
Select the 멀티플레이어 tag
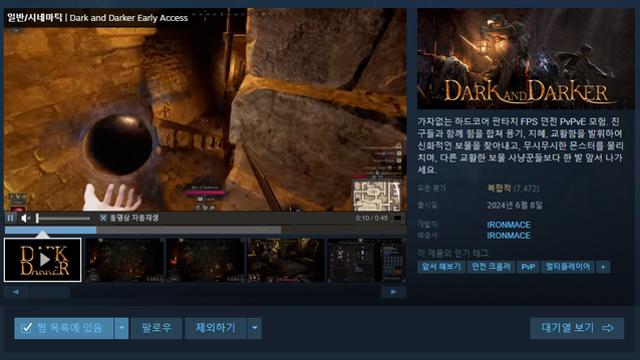[x=568, y=267]
